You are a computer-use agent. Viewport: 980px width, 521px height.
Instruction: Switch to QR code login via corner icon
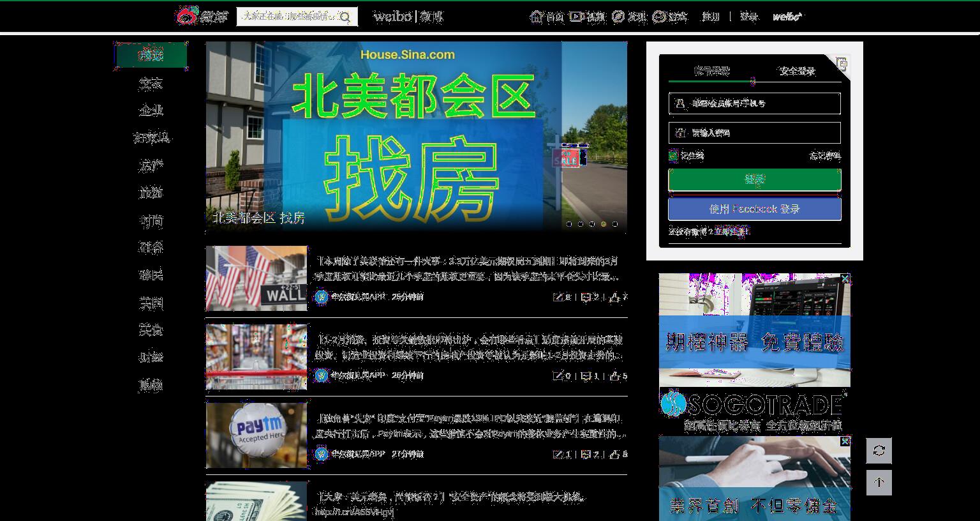click(x=842, y=63)
